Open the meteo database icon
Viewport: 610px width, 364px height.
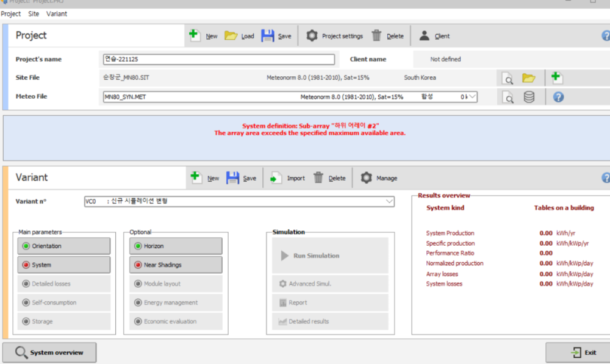529,97
